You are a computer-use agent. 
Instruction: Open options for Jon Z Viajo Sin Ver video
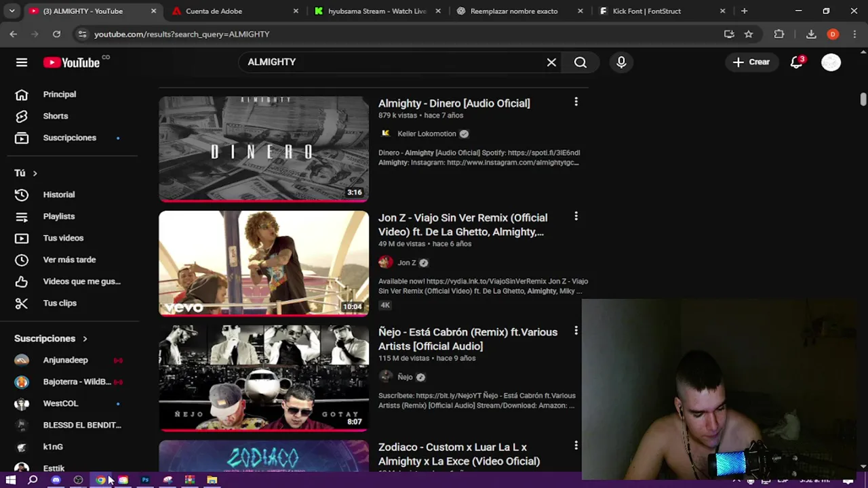point(576,216)
